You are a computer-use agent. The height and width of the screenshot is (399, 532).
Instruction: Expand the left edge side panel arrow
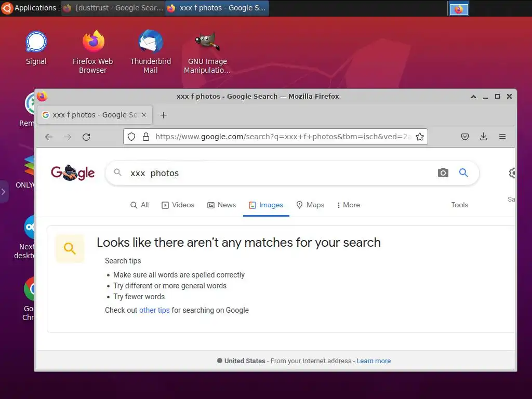4,192
